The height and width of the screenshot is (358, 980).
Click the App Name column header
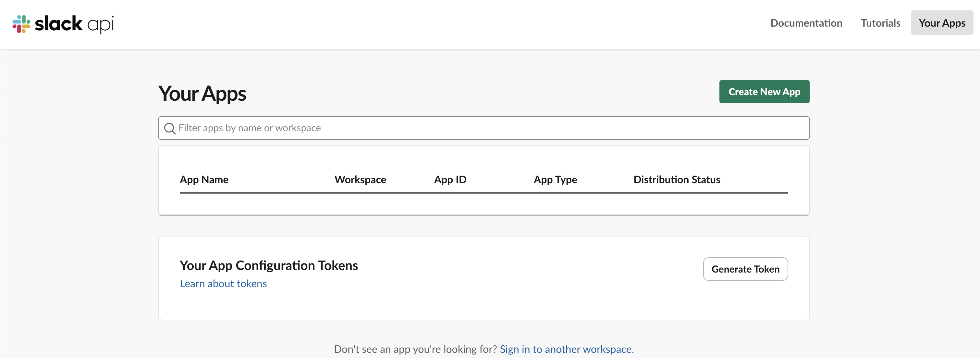point(204,179)
